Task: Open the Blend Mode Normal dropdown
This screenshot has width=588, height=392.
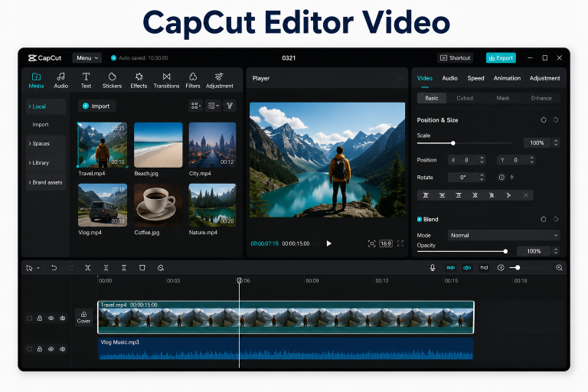Action: (x=504, y=235)
